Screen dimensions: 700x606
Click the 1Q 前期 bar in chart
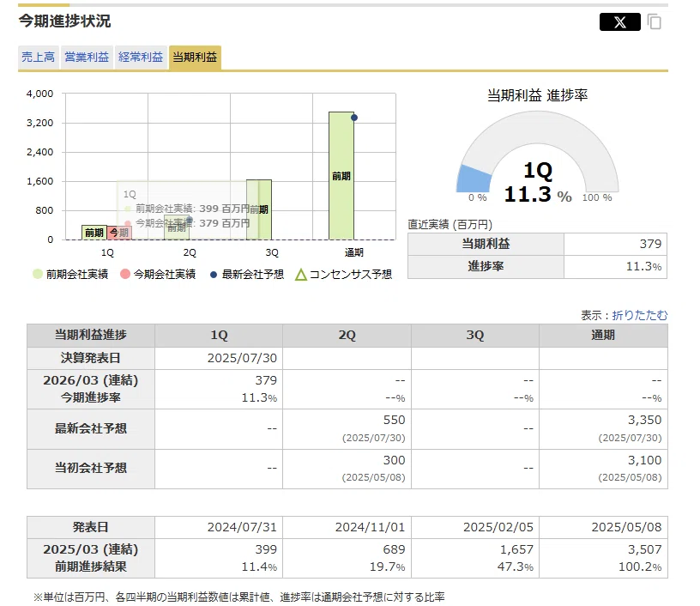click(x=94, y=233)
